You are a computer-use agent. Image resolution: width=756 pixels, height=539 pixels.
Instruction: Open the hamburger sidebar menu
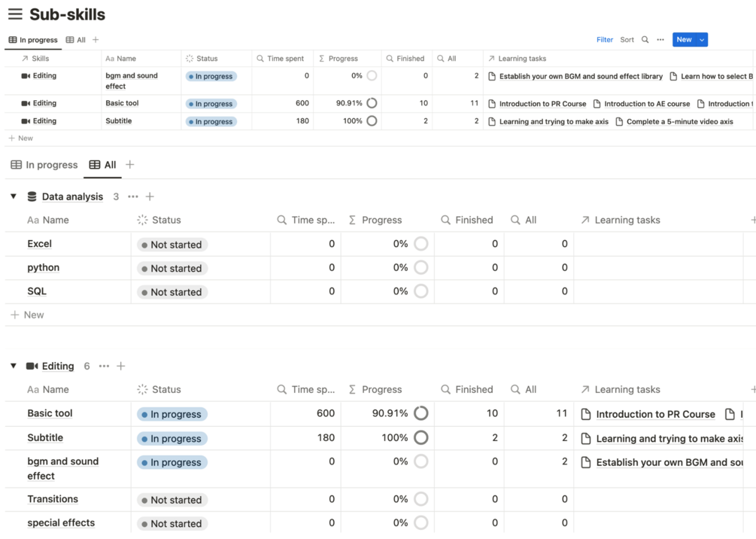[15, 14]
